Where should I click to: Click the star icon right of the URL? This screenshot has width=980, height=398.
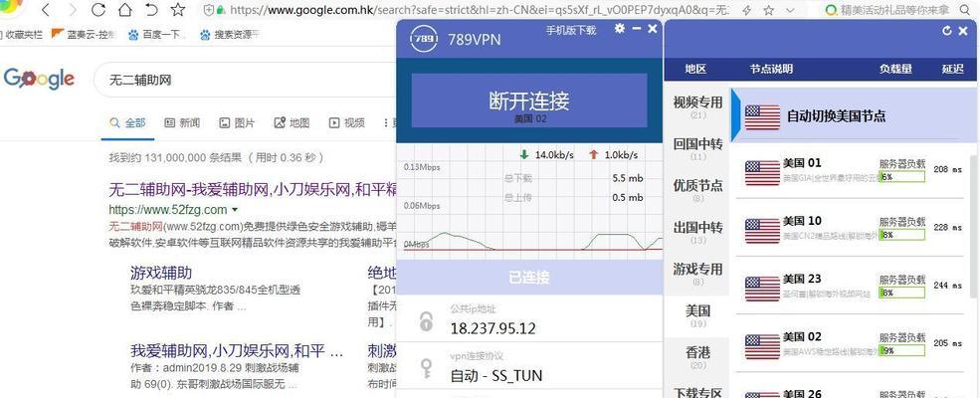769,10
